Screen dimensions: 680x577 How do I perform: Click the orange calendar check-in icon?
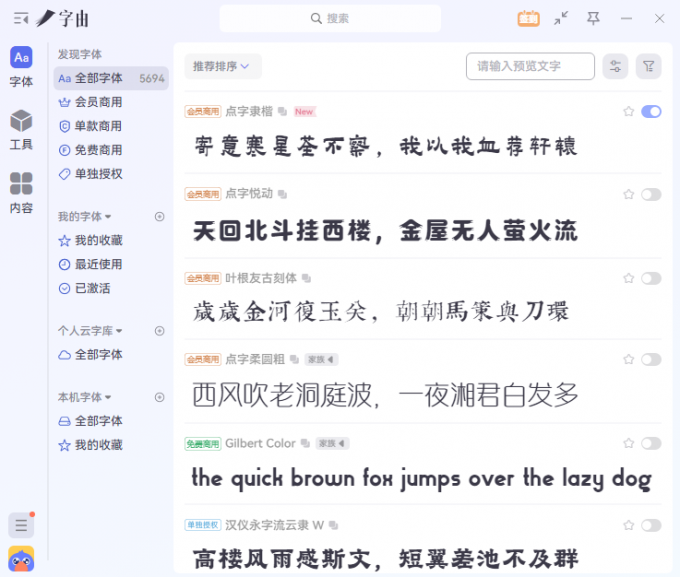(x=528, y=19)
